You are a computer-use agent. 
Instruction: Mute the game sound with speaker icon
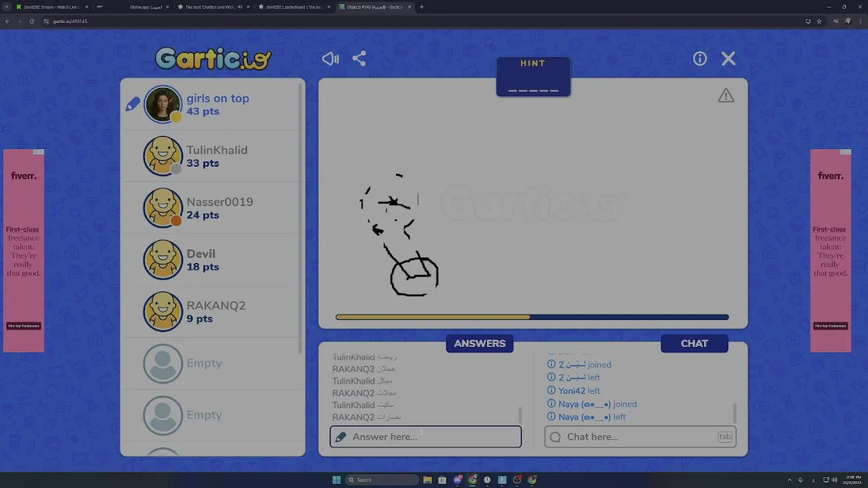point(330,59)
